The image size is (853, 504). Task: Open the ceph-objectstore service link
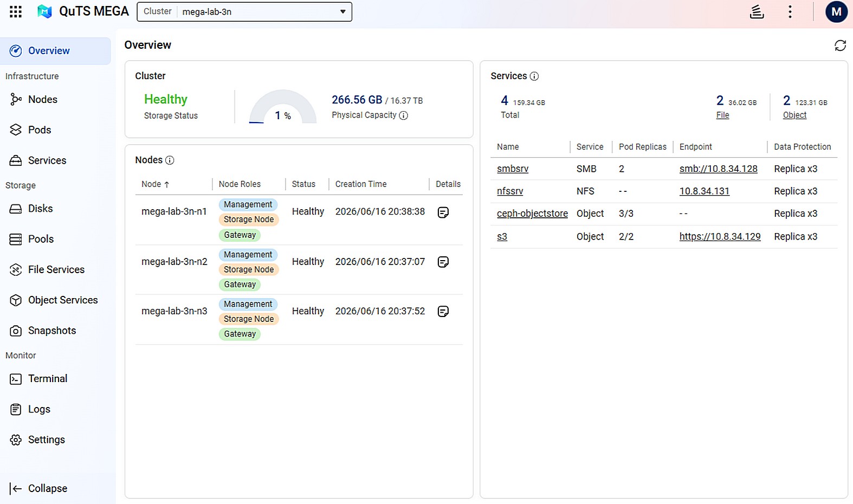pyautogui.click(x=532, y=214)
